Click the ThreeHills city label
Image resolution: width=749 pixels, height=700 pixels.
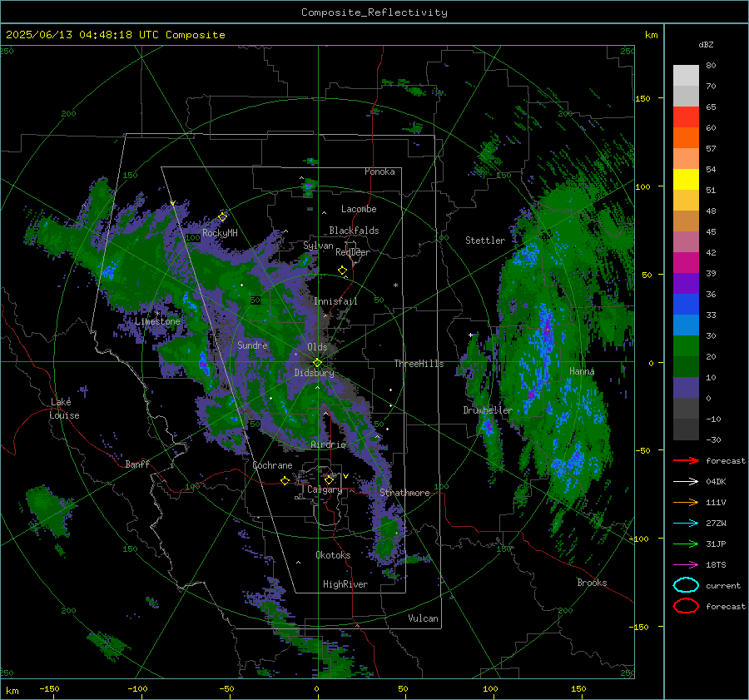(x=419, y=364)
